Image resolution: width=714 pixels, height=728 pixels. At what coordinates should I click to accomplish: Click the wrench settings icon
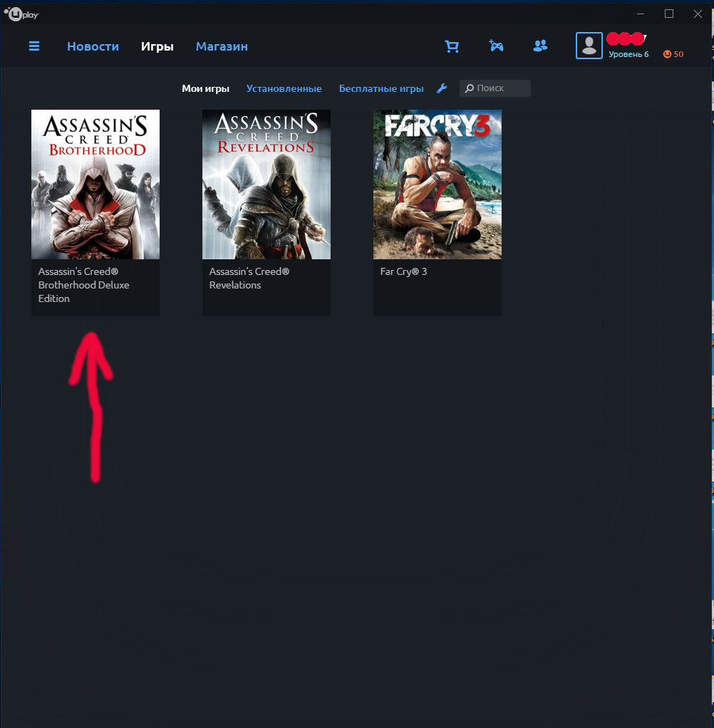click(x=442, y=88)
